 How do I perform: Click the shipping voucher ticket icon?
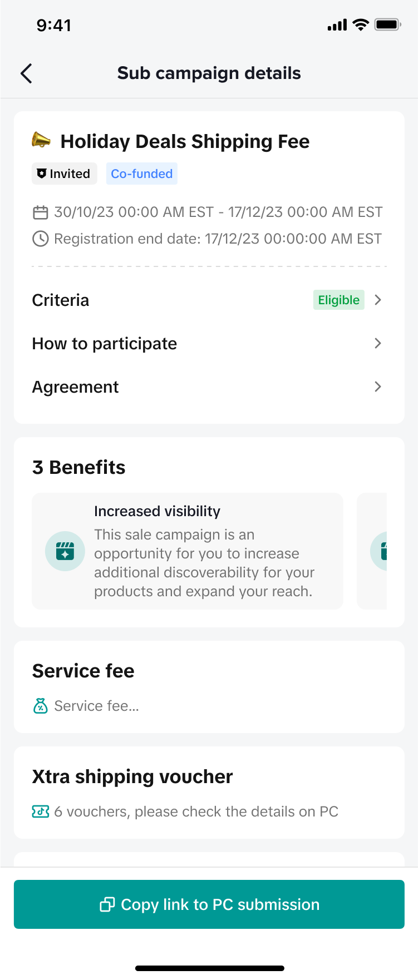(x=41, y=812)
